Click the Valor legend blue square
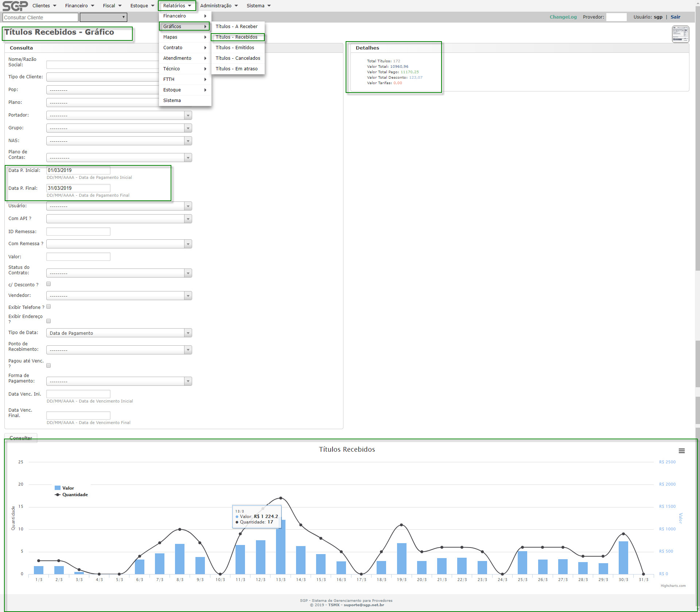Viewport: 700px width, 612px height. (58, 488)
